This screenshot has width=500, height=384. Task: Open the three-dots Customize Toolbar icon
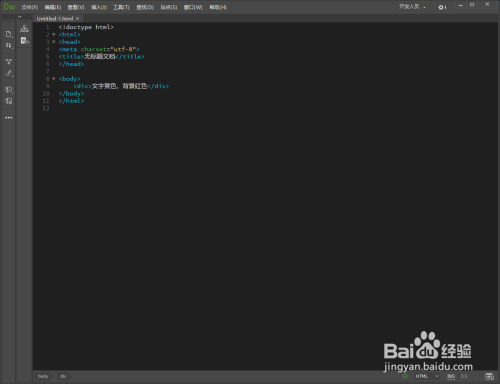pos(9,118)
